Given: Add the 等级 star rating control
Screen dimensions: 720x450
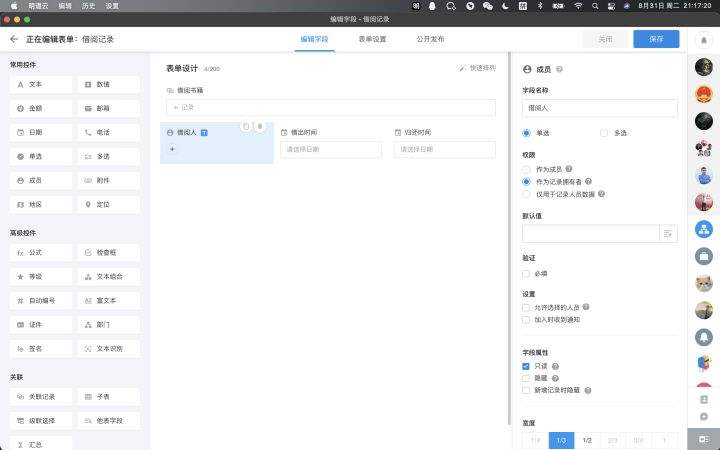Looking at the screenshot, I should click(x=41, y=276).
